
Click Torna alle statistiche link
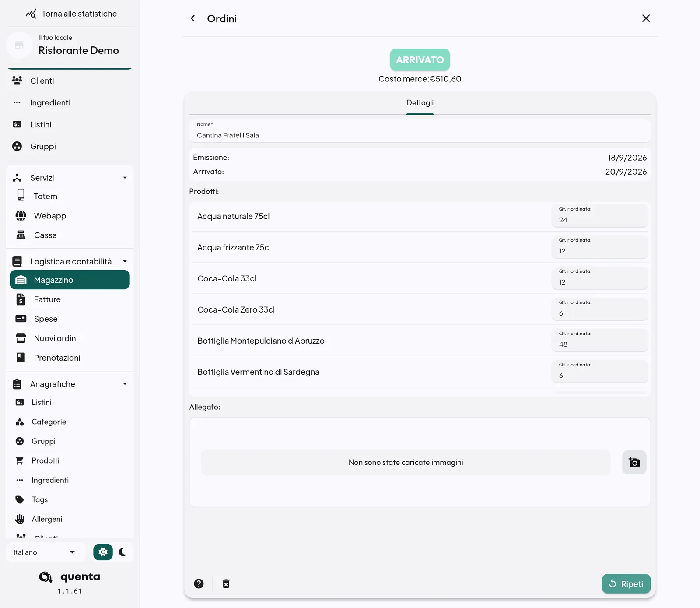pyautogui.click(x=71, y=14)
